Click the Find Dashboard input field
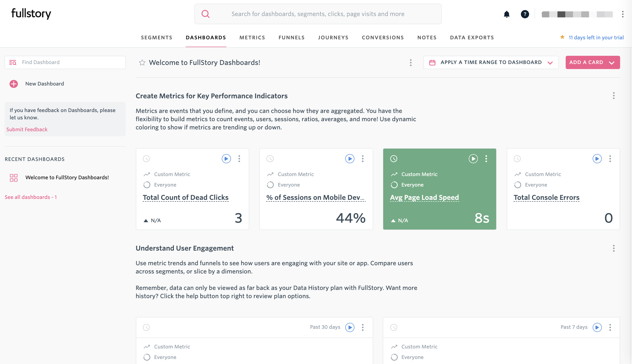Screen dimensions: 632x364 tap(70, 62)
